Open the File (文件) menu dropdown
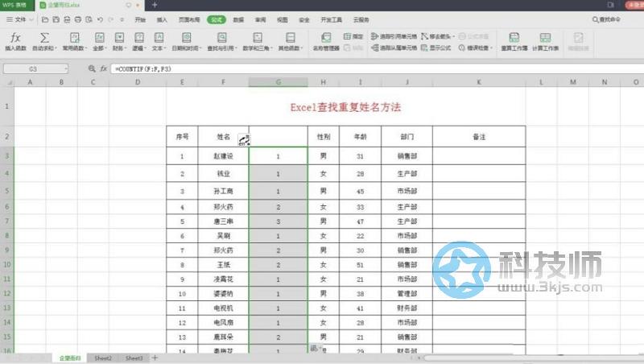This screenshot has width=644, height=364. point(19,19)
